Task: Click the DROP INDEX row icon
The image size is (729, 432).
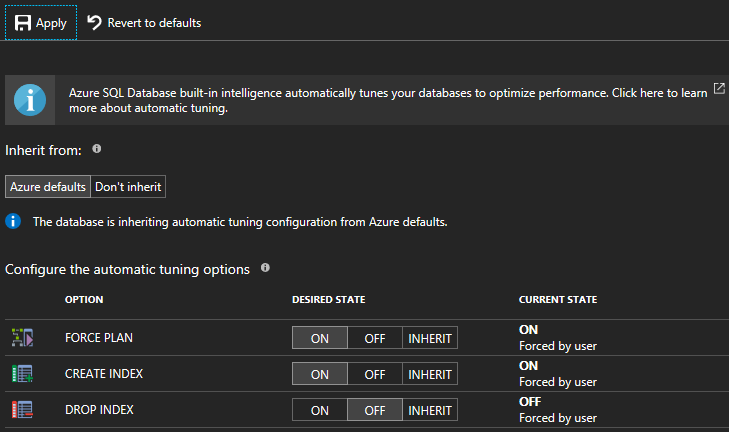Action: pos(22,409)
